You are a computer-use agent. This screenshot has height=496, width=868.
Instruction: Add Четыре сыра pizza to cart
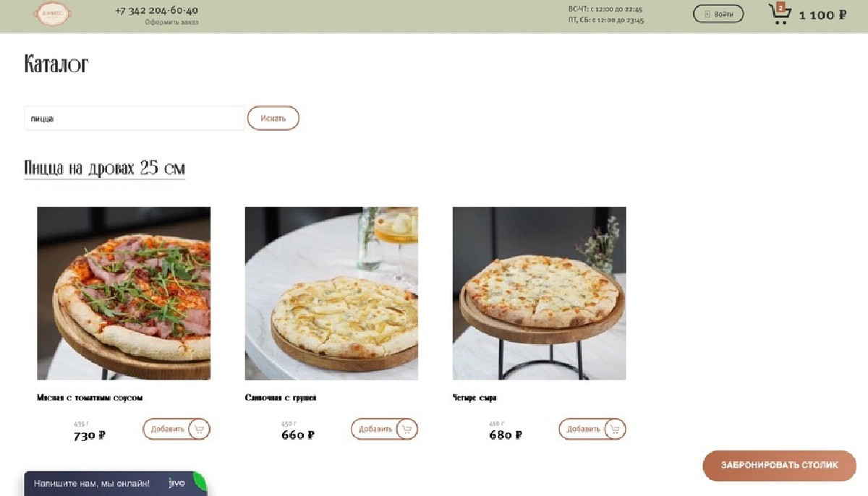(x=582, y=429)
